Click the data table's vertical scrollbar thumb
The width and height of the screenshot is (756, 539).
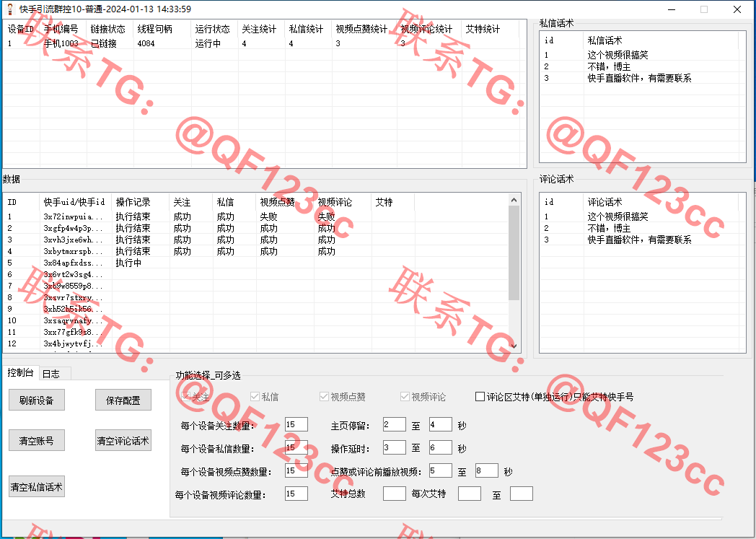(x=514, y=253)
